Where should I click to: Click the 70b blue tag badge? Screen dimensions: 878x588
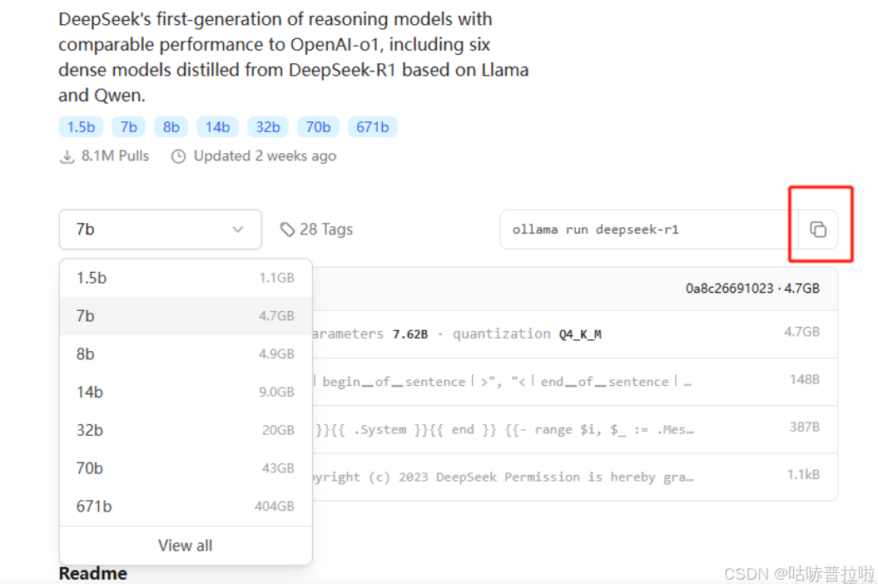(318, 127)
